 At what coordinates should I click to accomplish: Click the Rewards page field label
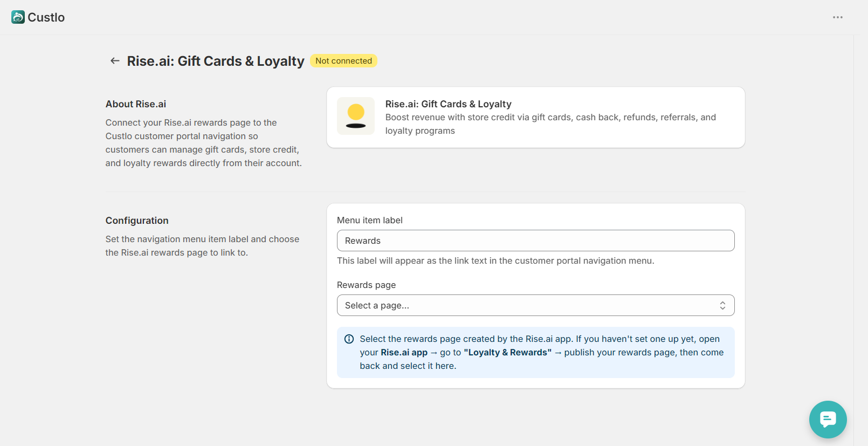point(367,285)
